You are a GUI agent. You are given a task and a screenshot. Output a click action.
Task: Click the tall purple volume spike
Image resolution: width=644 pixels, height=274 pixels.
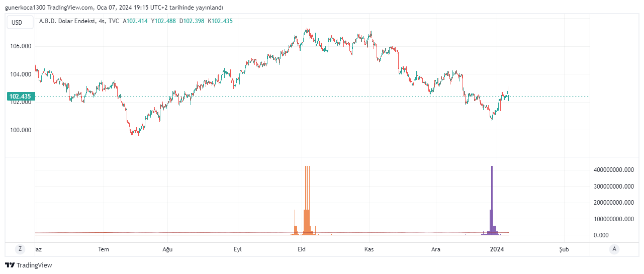pyautogui.click(x=492, y=200)
